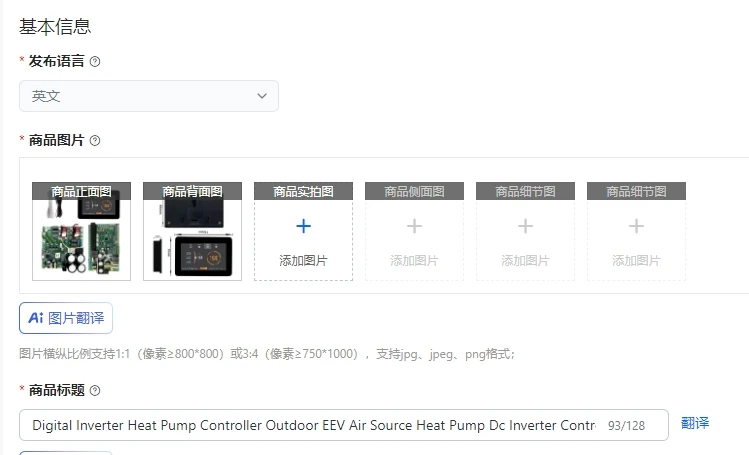This screenshot has height=455, width=749.
Task: Click help icon beside 商品标题 label
Action: tap(95, 391)
